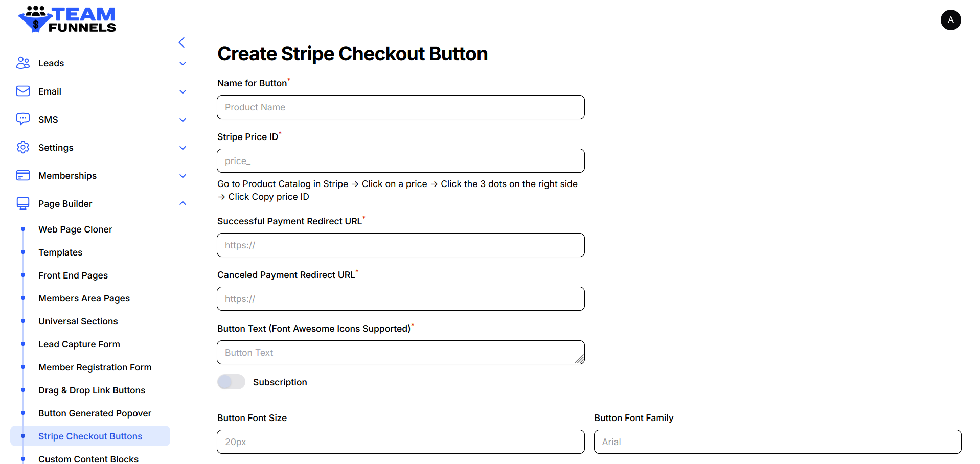
Task: Open Web Page Cloner page
Action: [x=75, y=229]
